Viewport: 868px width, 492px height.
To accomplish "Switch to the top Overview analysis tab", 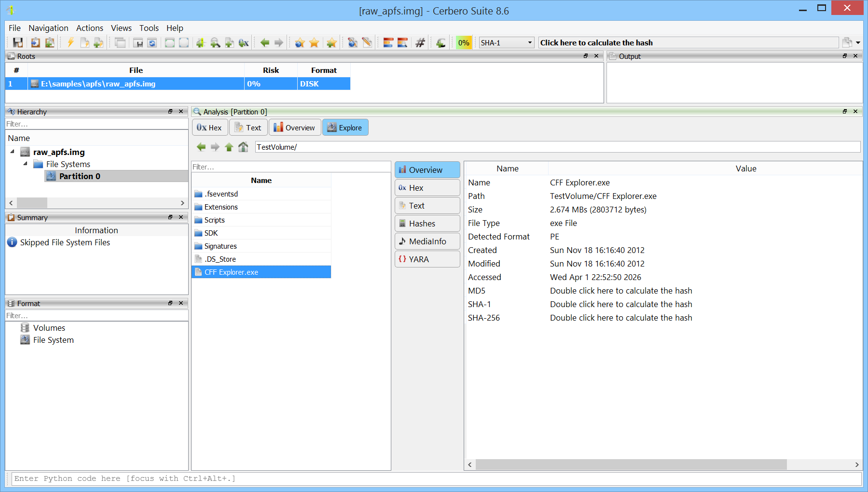I will (294, 127).
